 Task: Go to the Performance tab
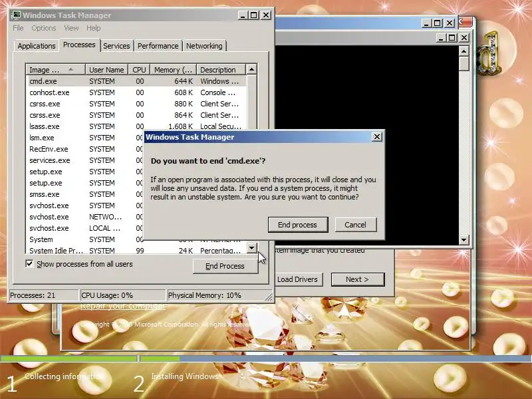(158, 46)
